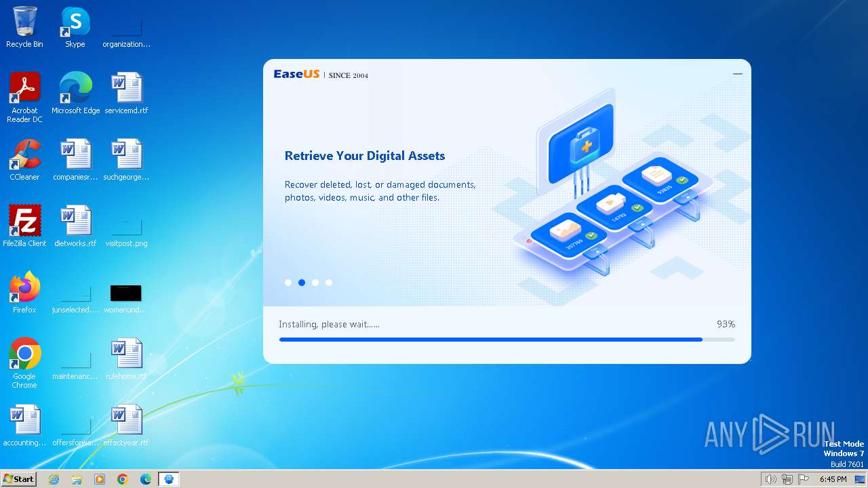
Task: Select the suchgeorge... document icon
Action: [x=126, y=160]
